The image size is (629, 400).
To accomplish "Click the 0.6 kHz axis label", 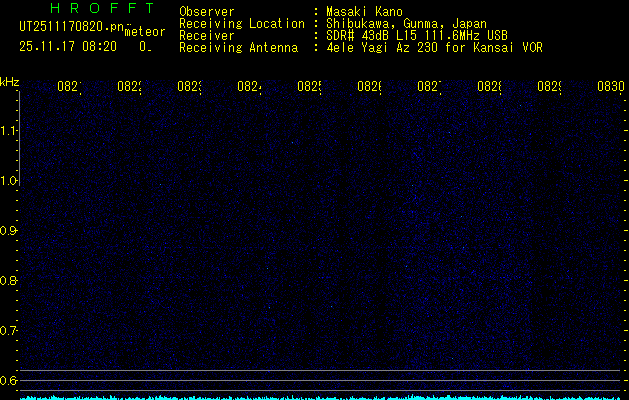I will click(x=8, y=380).
